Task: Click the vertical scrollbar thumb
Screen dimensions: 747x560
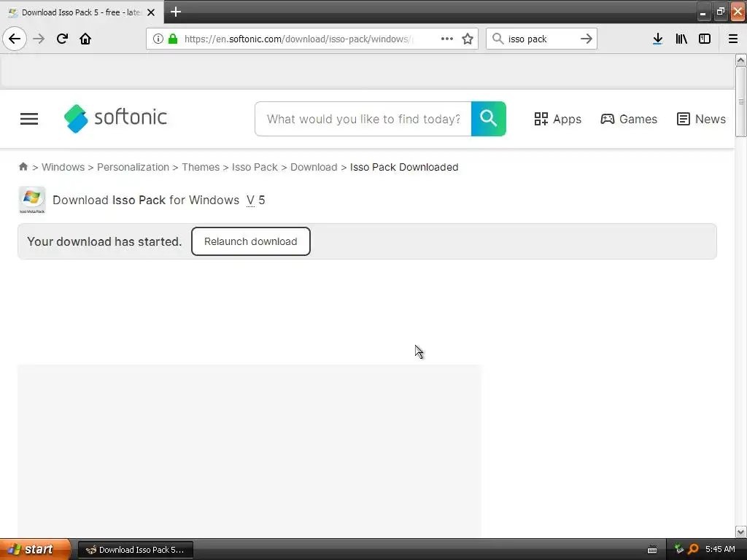Action: (x=740, y=101)
